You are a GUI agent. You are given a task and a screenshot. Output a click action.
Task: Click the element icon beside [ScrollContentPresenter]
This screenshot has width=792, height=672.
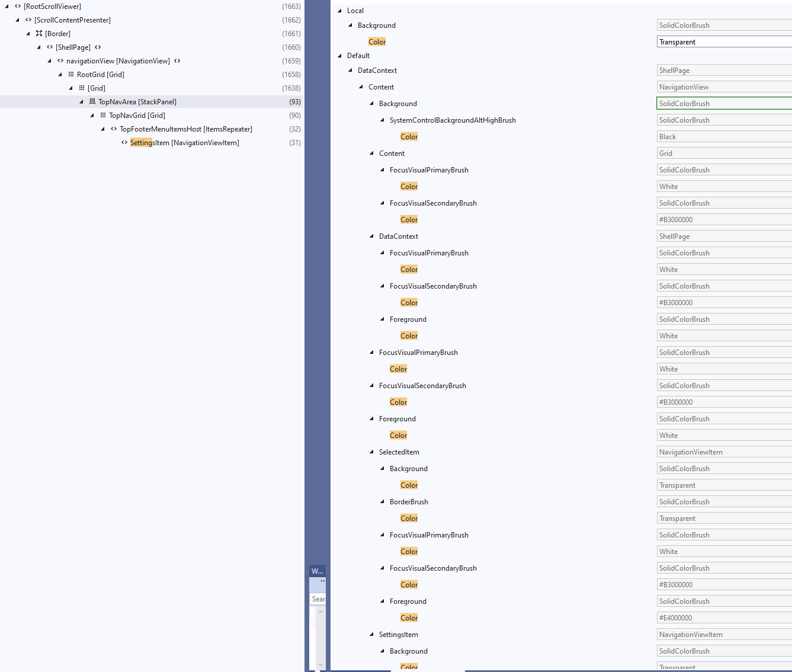pyautogui.click(x=27, y=20)
